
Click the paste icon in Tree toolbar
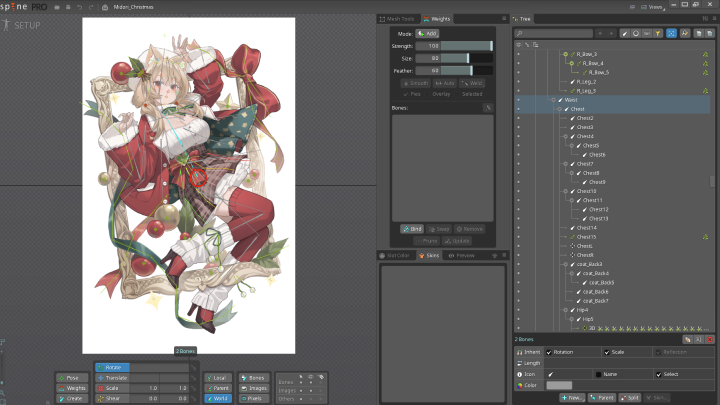tap(709, 34)
